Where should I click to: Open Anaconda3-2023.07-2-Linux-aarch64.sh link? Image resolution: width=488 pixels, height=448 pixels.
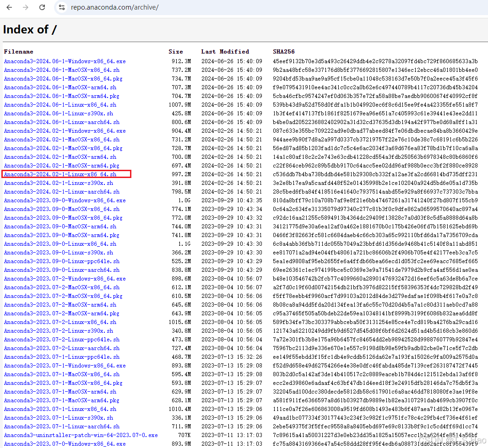coord(62,349)
